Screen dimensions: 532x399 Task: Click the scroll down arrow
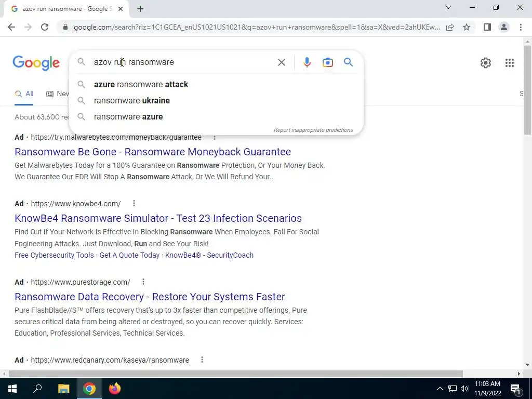pos(527,365)
